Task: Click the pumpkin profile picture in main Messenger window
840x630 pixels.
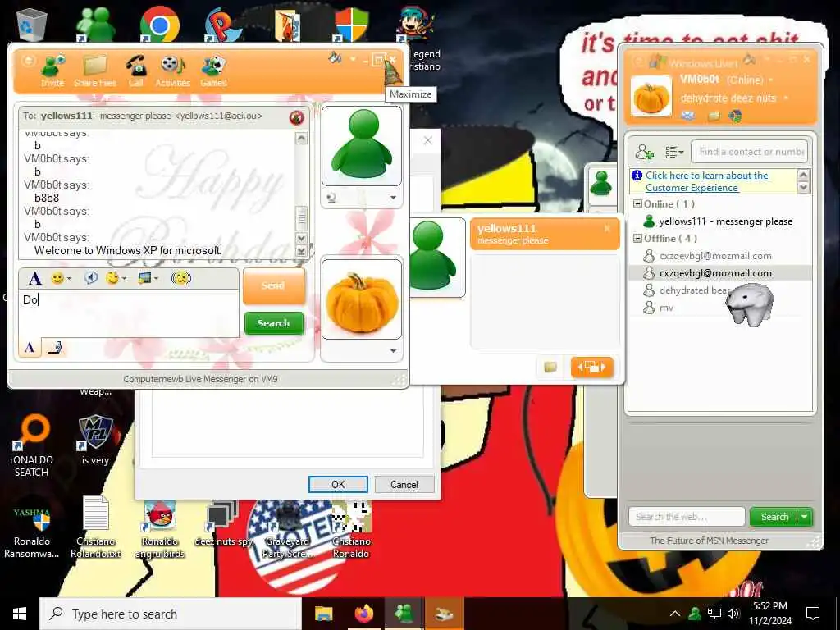Action: [651, 97]
